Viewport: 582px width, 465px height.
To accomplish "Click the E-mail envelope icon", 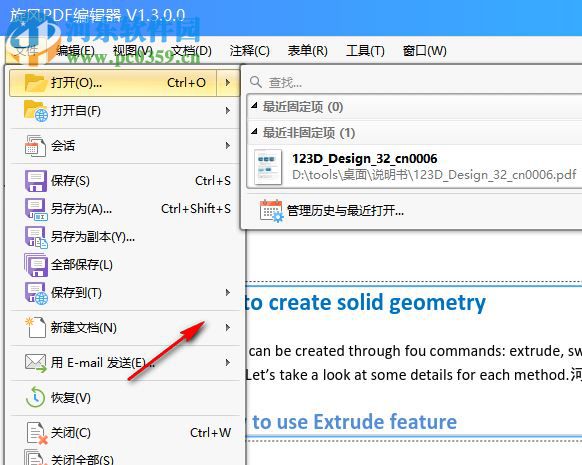I will tap(36, 363).
